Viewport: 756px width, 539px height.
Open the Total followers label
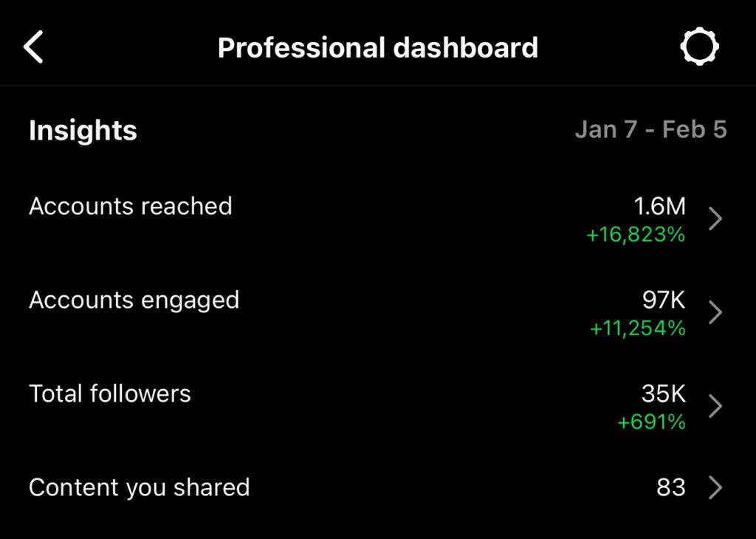[x=110, y=394]
